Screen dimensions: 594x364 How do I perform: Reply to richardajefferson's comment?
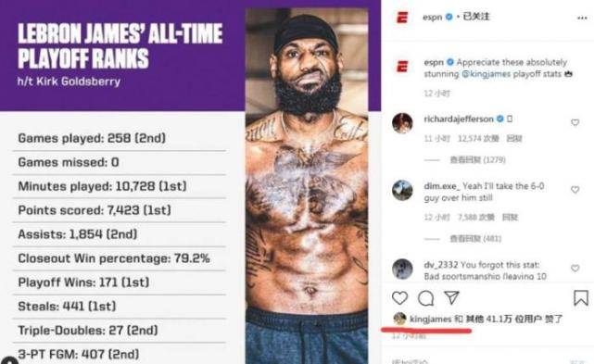[x=514, y=139]
